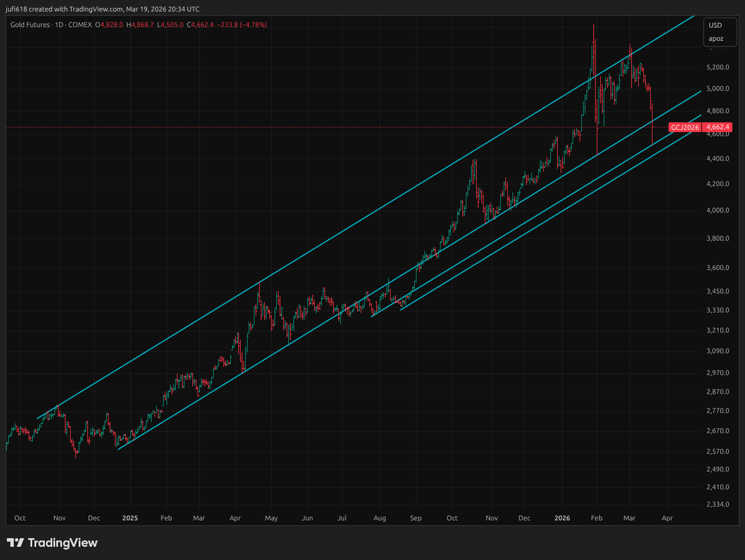Click the 4,800.0 price axis label
Image resolution: width=745 pixels, height=560 pixels.
[x=719, y=111]
